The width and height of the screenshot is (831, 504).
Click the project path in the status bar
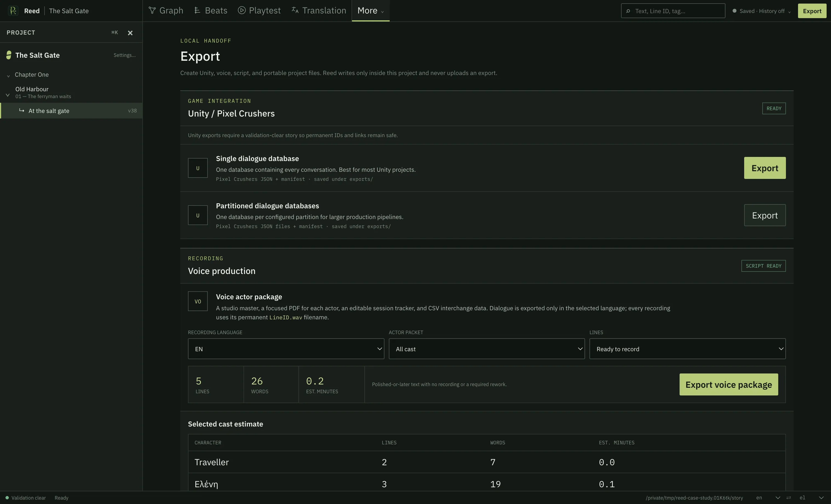coord(694,498)
